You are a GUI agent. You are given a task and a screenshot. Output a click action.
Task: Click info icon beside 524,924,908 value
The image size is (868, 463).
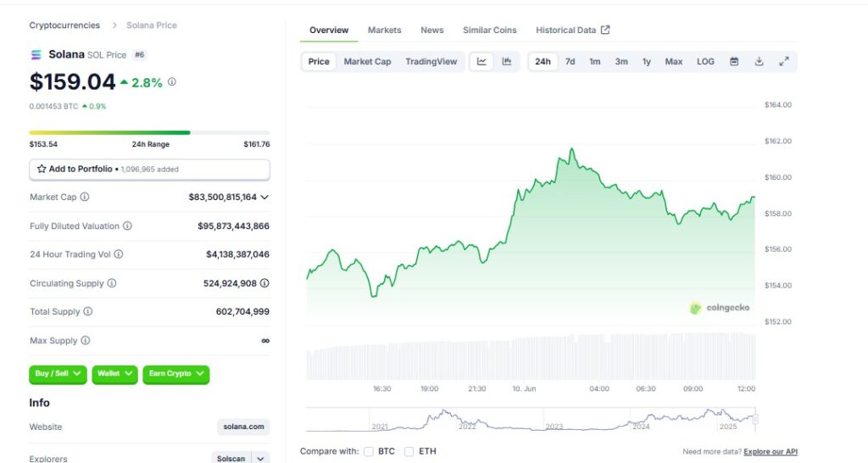(x=264, y=283)
